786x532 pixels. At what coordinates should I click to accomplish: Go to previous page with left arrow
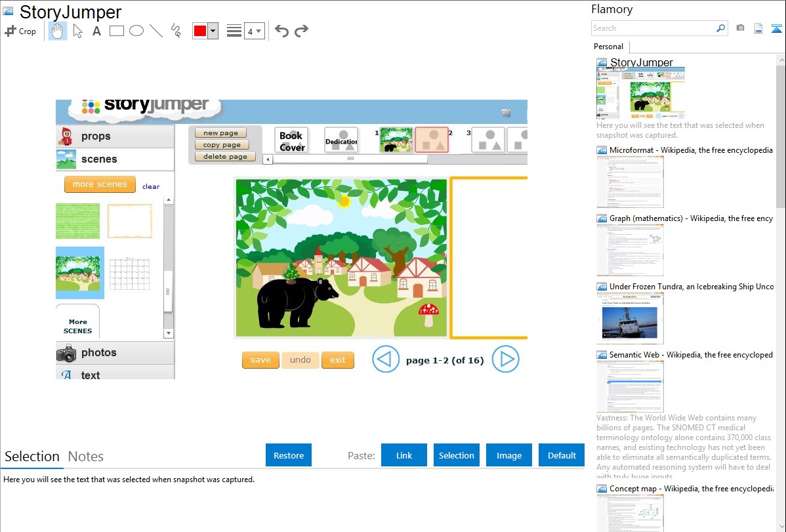386,359
